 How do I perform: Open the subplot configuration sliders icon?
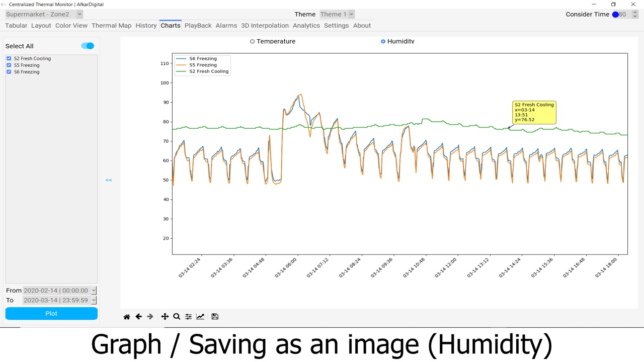click(x=188, y=317)
